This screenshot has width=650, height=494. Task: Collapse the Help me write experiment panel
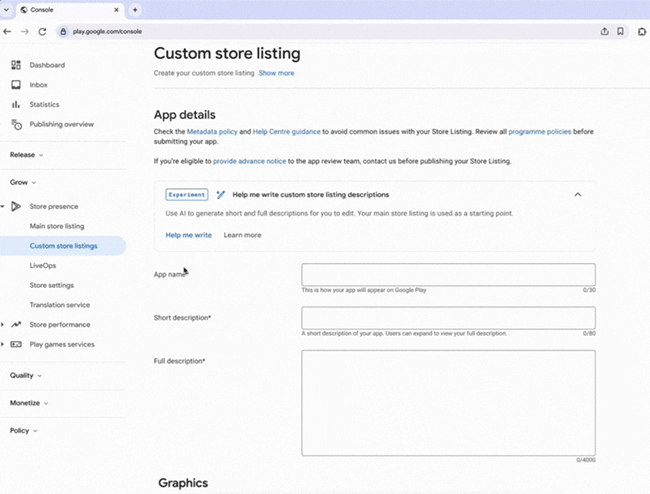click(577, 195)
